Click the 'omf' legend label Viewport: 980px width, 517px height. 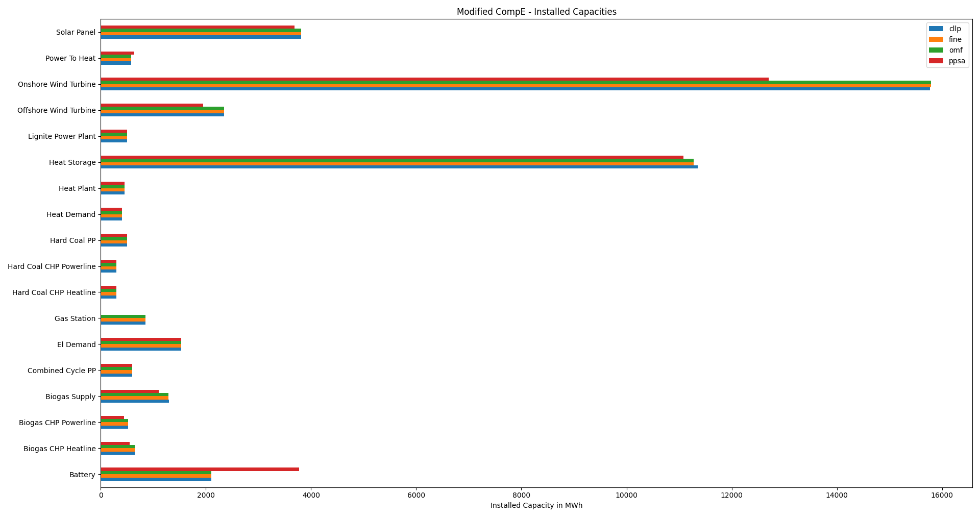(955, 50)
